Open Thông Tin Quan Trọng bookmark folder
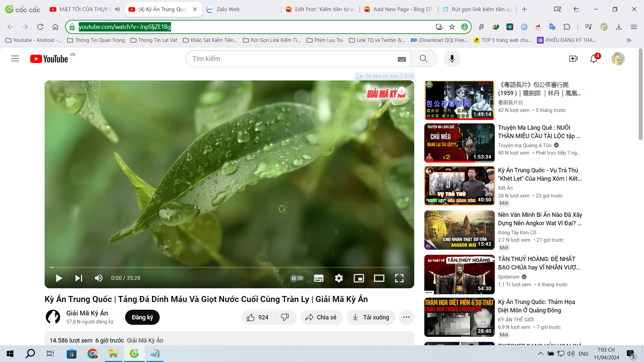 [96, 40]
